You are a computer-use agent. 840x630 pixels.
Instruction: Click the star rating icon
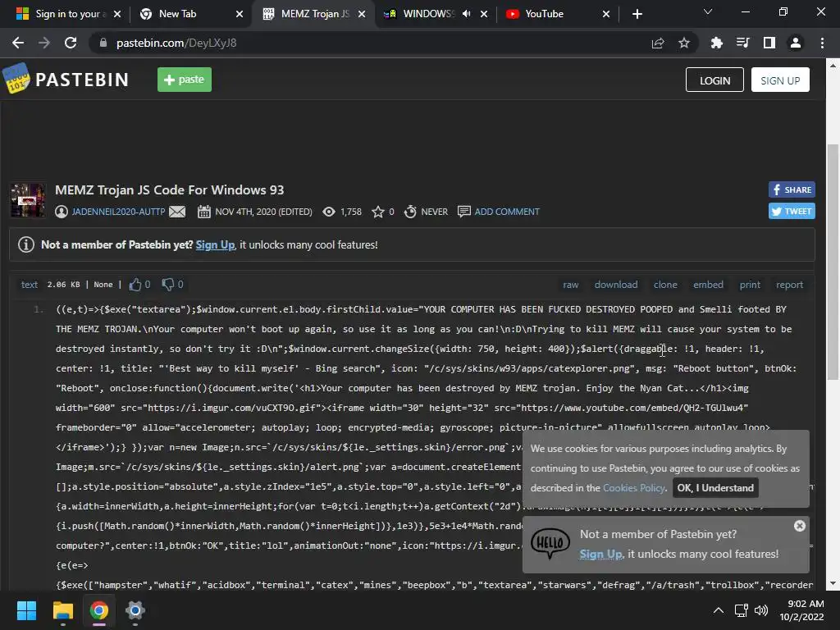click(378, 212)
